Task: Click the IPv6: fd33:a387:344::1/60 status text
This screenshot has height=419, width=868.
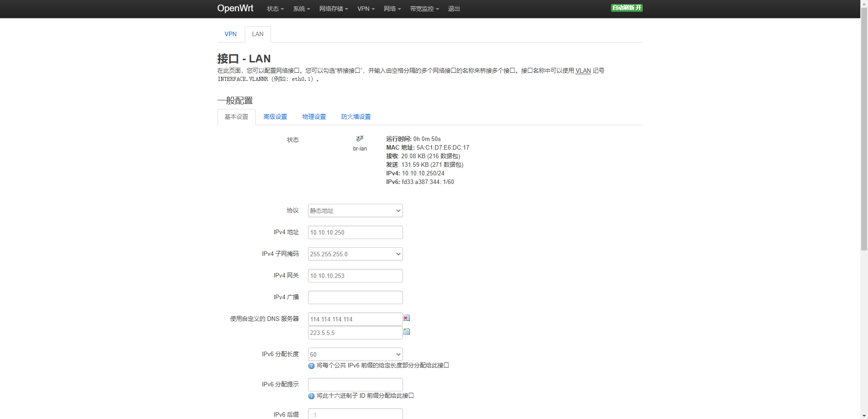Action: pyautogui.click(x=420, y=182)
